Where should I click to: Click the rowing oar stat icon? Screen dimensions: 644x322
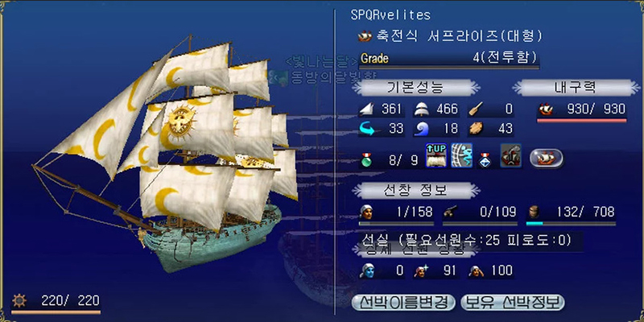[476, 109]
